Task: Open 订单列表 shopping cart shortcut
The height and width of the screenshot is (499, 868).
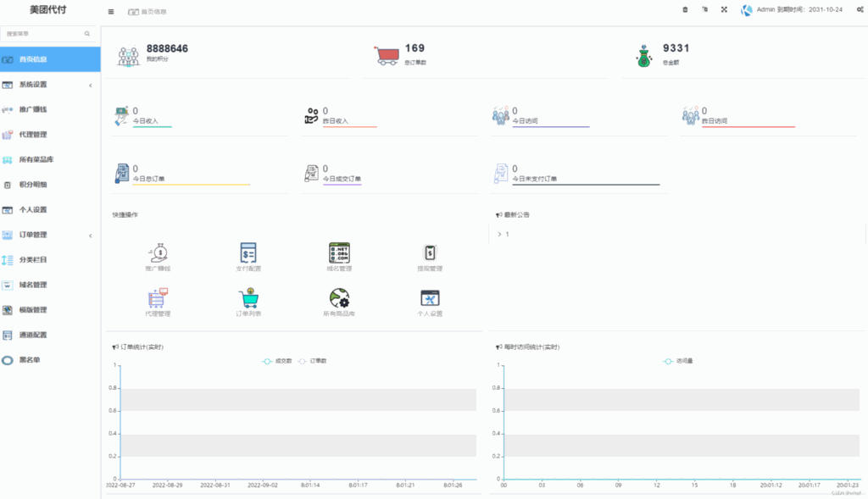Action: tap(248, 298)
